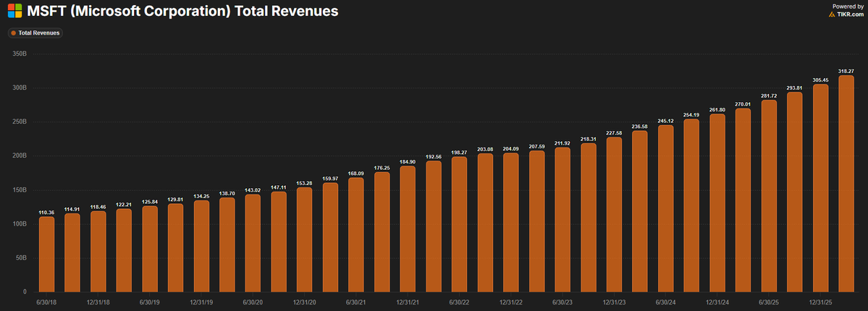
Task: Click the 270.01 data label
Action: (x=743, y=105)
